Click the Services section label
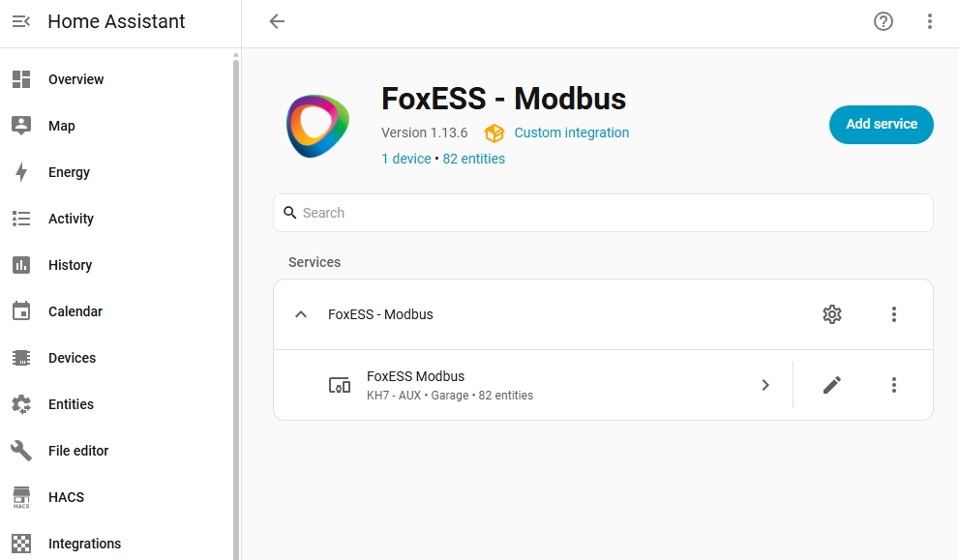Viewport: 959px width, 560px height. pos(315,262)
